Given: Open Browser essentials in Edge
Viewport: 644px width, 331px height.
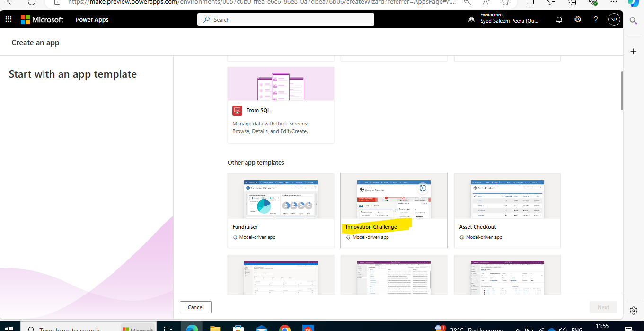Looking at the screenshot, I should pos(593,3).
